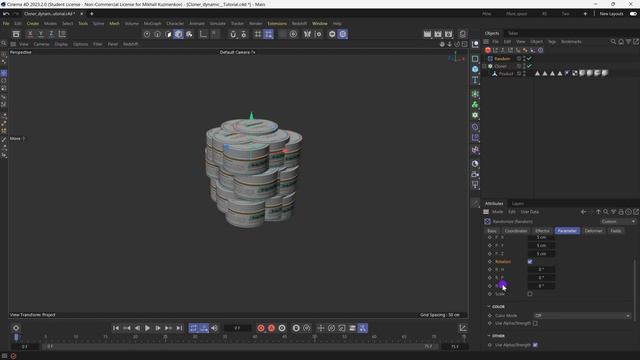Open the Custom dropdown in Attributes
Screen dimensions: 640x360
click(618, 222)
